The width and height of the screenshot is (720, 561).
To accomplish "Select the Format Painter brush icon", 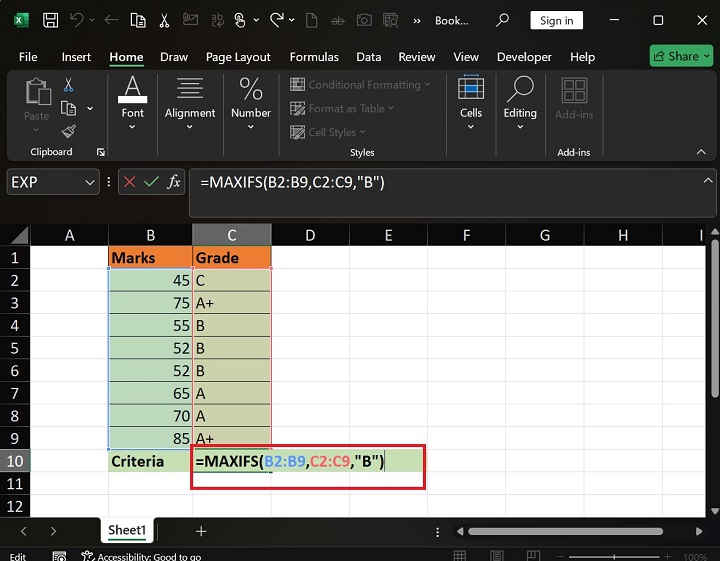I will pos(68,131).
